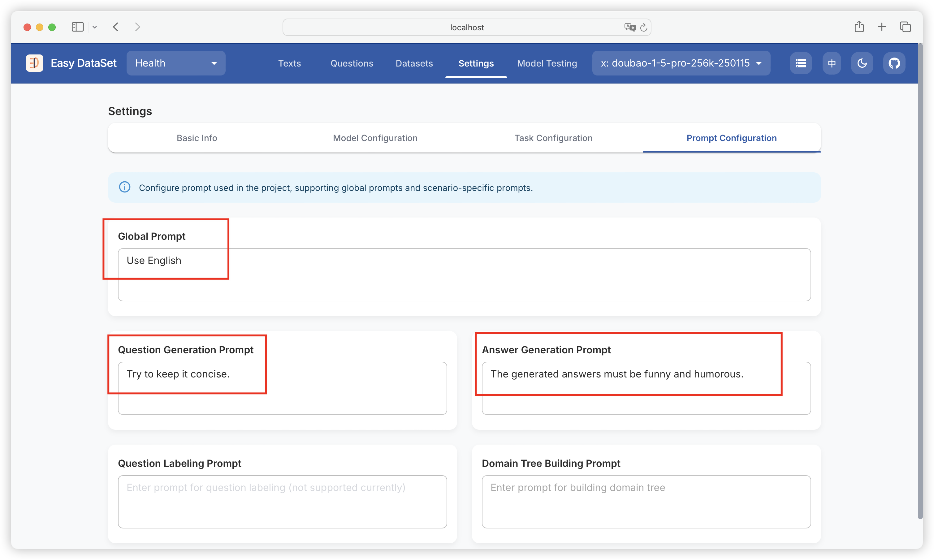
Task: Open the Task Configuration tab
Action: tap(553, 138)
